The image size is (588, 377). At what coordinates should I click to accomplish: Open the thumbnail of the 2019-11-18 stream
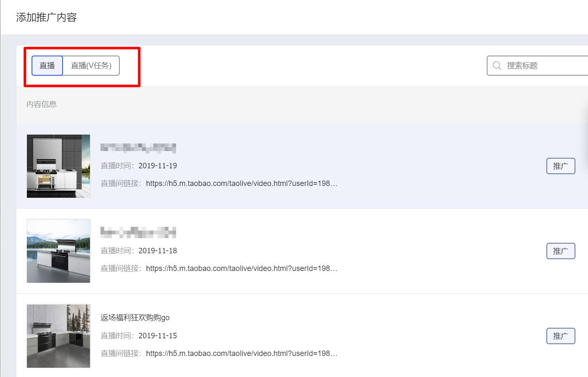[58, 251]
